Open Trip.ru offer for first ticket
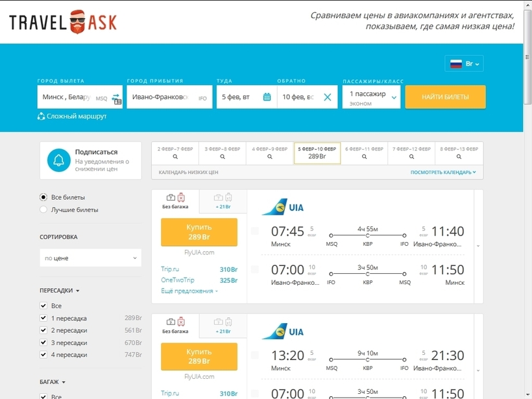The width and height of the screenshot is (532, 399). [199, 269]
